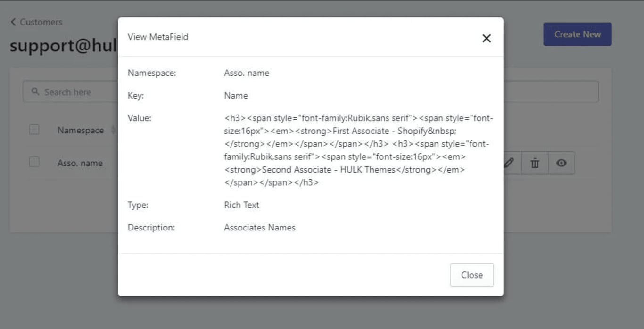Click the support@hul page heading
644x329 pixels.
63,46
